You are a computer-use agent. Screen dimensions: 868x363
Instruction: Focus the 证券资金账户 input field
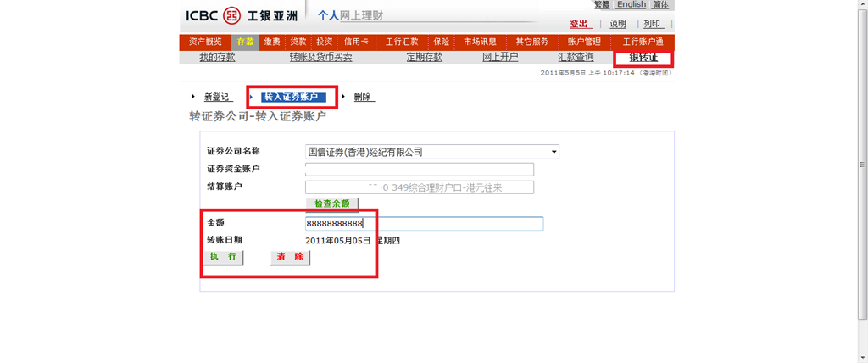pyautogui.click(x=419, y=169)
